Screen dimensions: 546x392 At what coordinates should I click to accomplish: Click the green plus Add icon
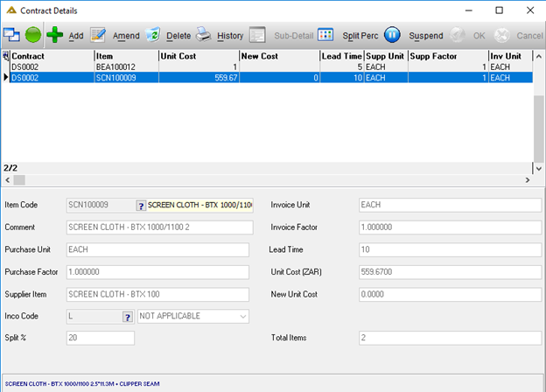[x=54, y=35]
